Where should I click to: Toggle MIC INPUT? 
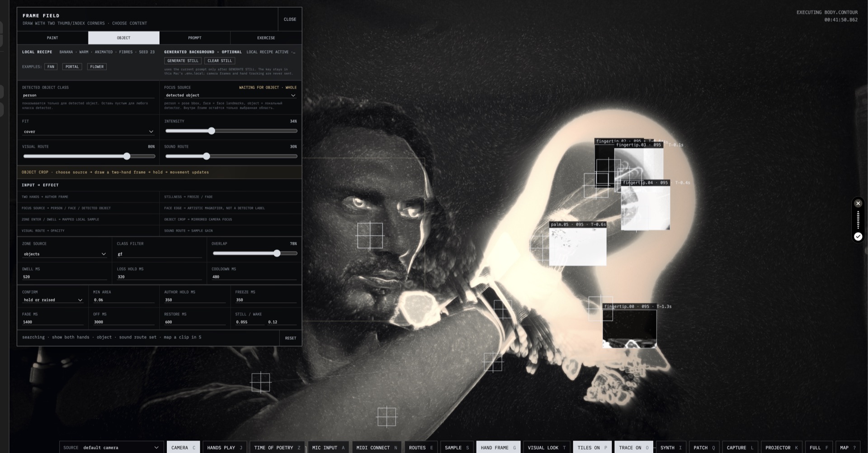click(328, 448)
